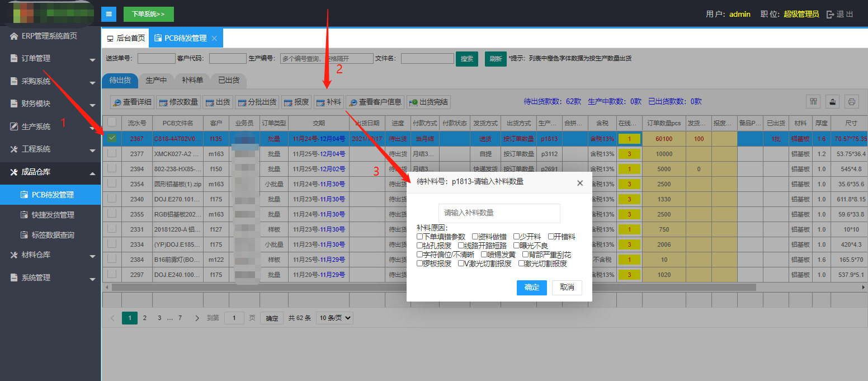Toggle the hamburger sidebar menu icon

click(x=108, y=14)
